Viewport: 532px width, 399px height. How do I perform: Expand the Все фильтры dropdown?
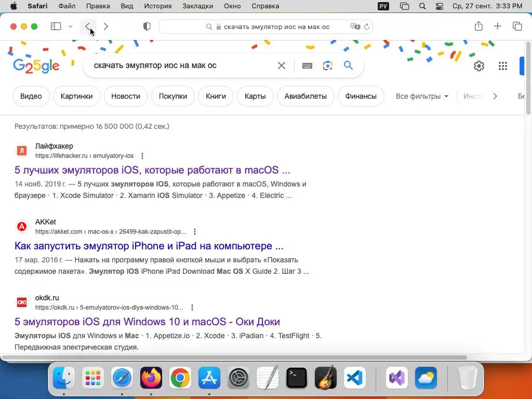tap(422, 96)
